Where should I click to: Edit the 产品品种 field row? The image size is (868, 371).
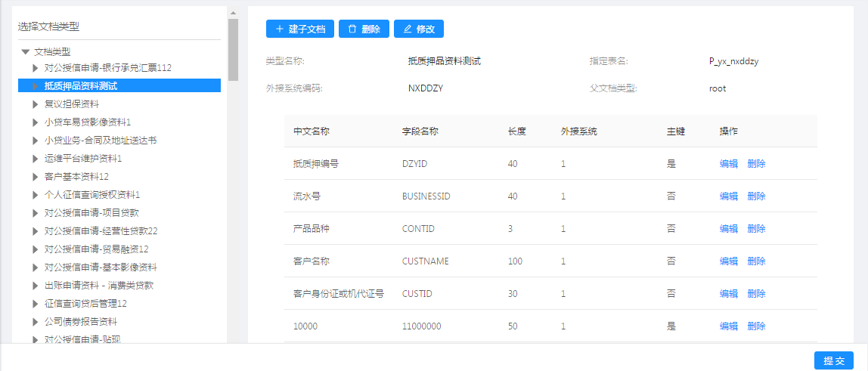click(x=728, y=228)
